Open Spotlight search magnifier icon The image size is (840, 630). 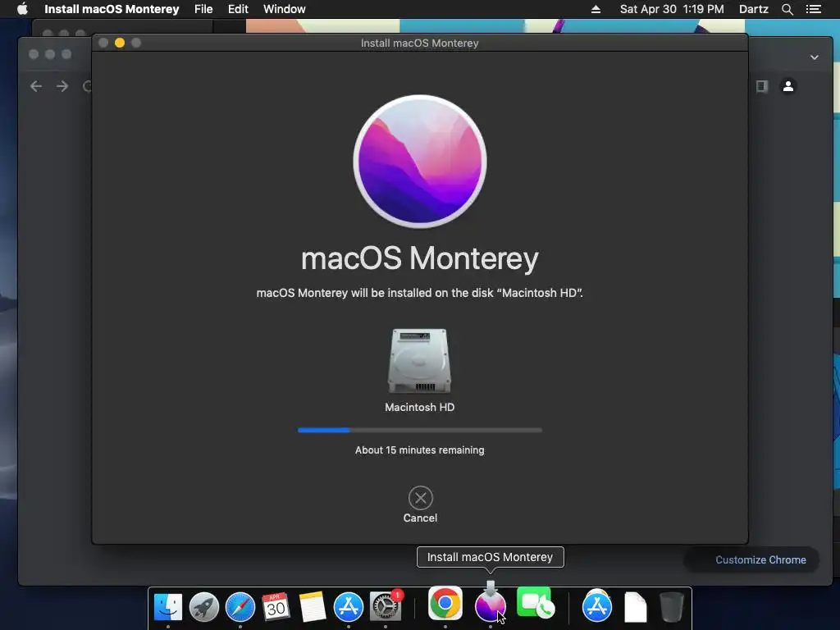[x=787, y=9]
